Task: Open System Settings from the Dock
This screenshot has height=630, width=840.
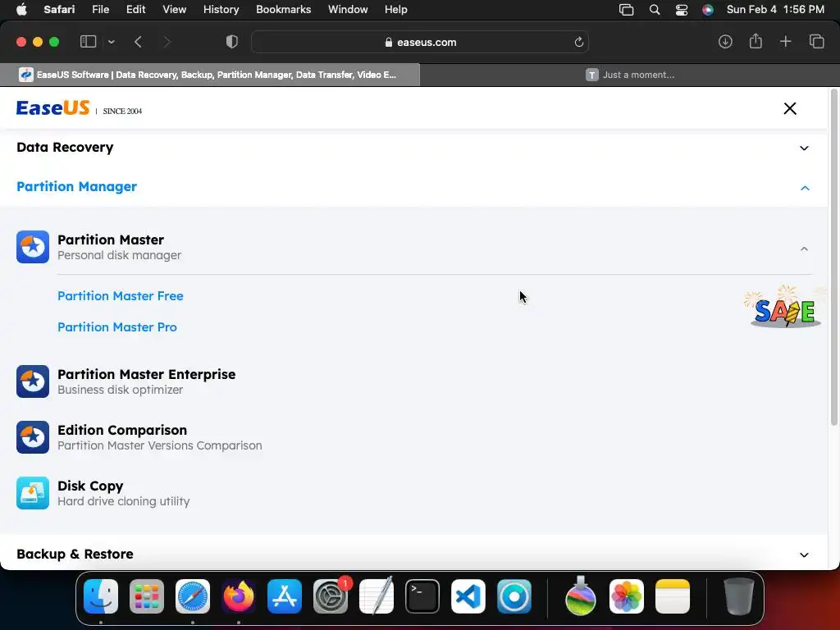Action: [331, 596]
